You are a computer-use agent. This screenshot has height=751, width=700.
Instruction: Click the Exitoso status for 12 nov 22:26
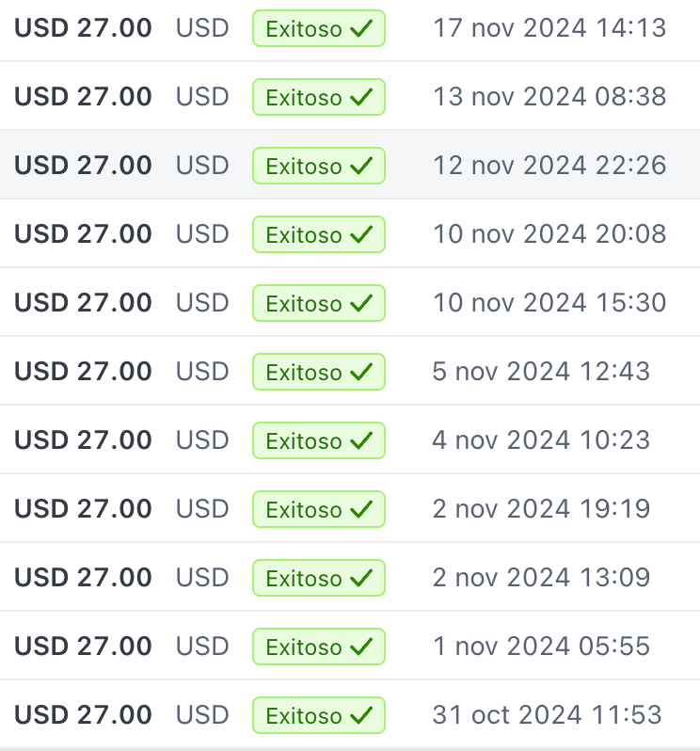coord(318,166)
